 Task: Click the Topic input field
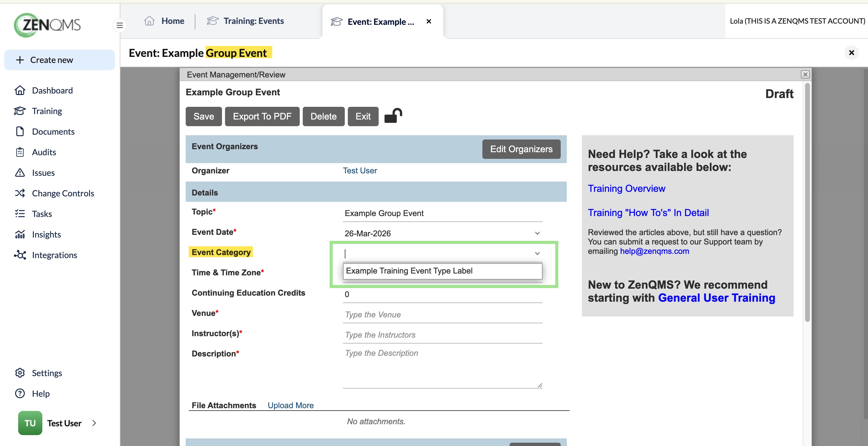442,213
